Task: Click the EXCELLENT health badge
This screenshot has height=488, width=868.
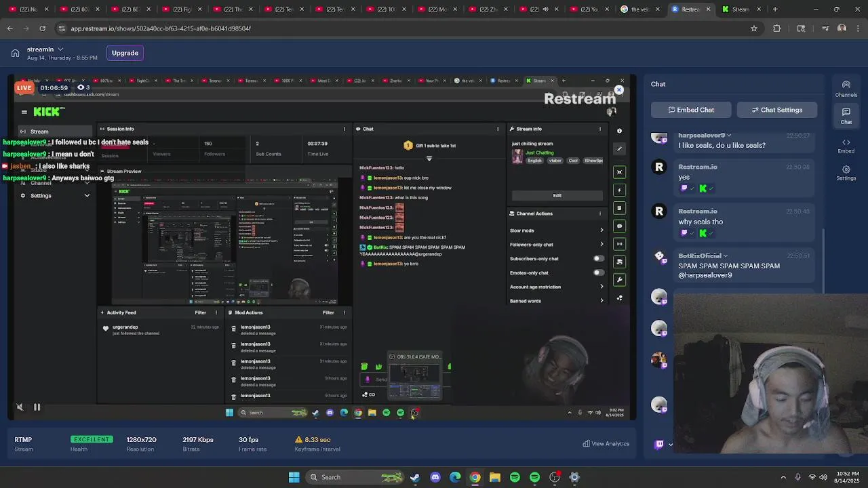Action: (91, 439)
